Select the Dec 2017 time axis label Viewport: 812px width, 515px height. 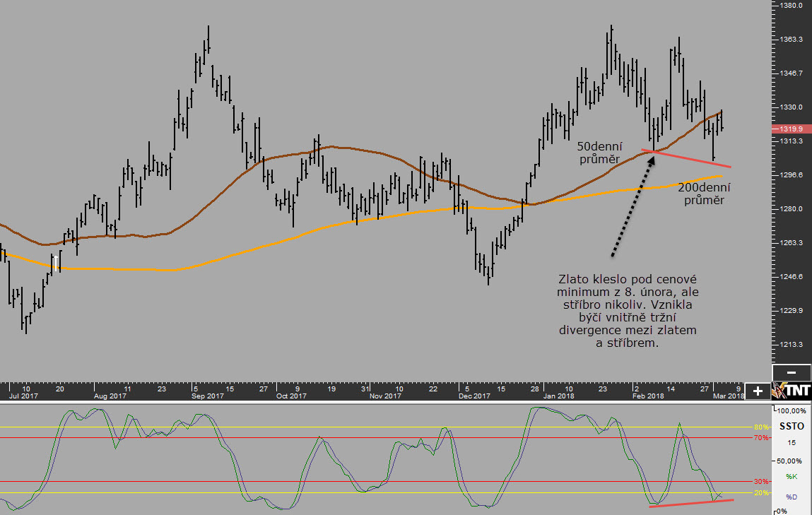pos(474,396)
